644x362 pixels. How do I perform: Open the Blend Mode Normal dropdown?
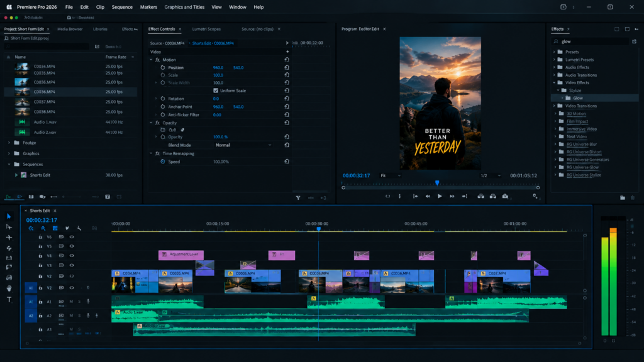(243, 145)
